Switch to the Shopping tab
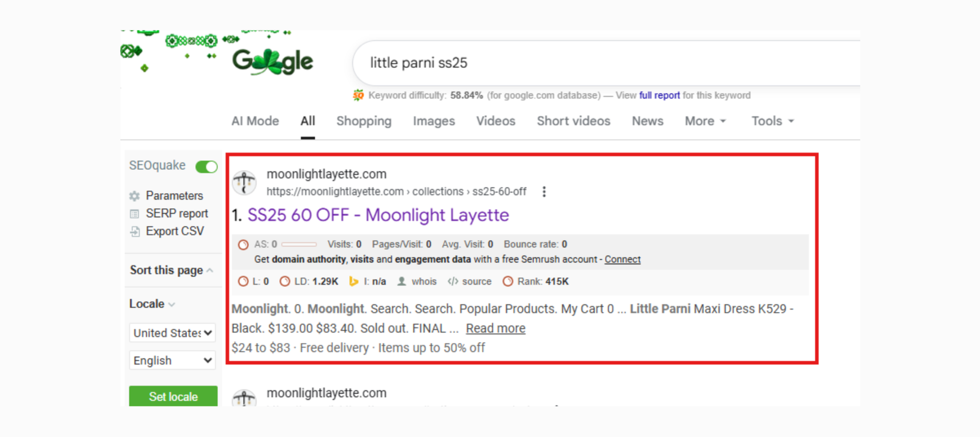Screen dimensions: 980x437 pyautogui.click(x=364, y=121)
